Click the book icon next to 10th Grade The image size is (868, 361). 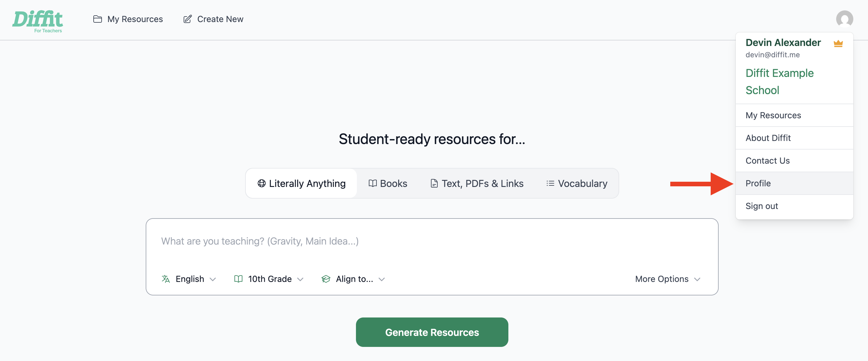pyautogui.click(x=238, y=279)
